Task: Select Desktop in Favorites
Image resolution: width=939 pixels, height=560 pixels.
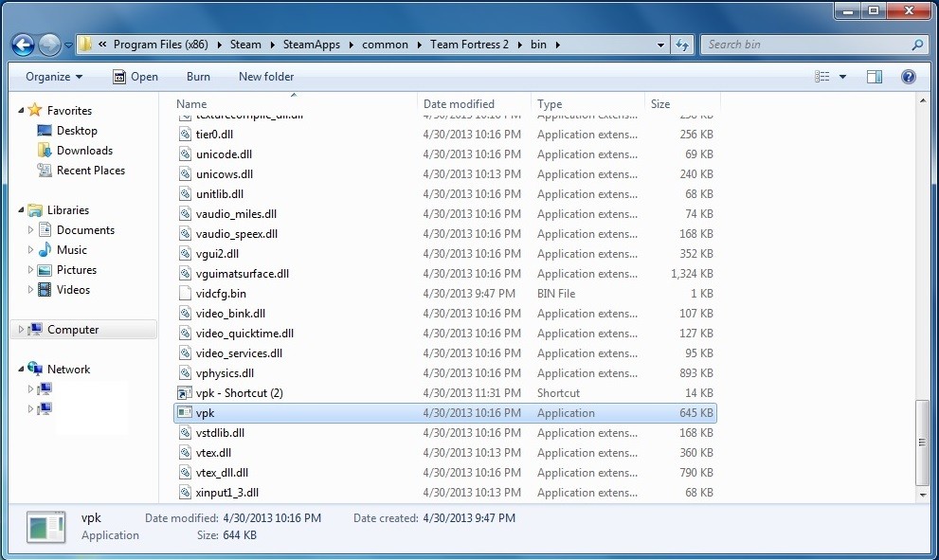Action: (77, 131)
